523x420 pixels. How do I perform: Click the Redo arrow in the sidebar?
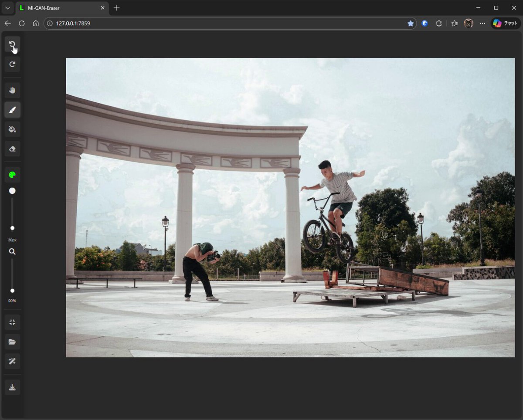pos(12,64)
